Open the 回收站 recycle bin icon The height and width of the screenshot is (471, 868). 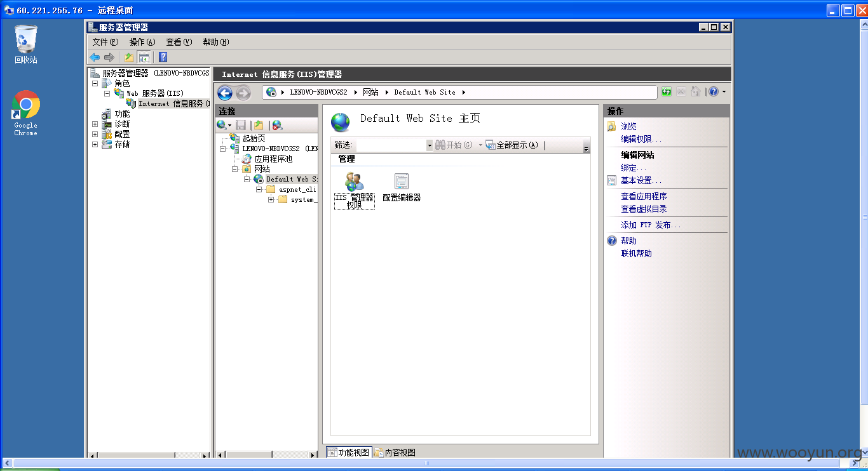(26, 44)
